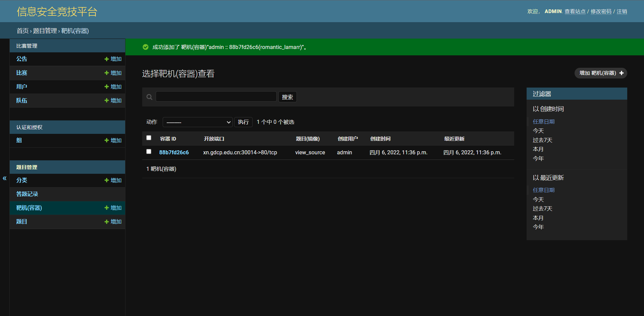Screen dimensions: 644x316
Task: Click the 执行 button
Action: (x=243, y=122)
